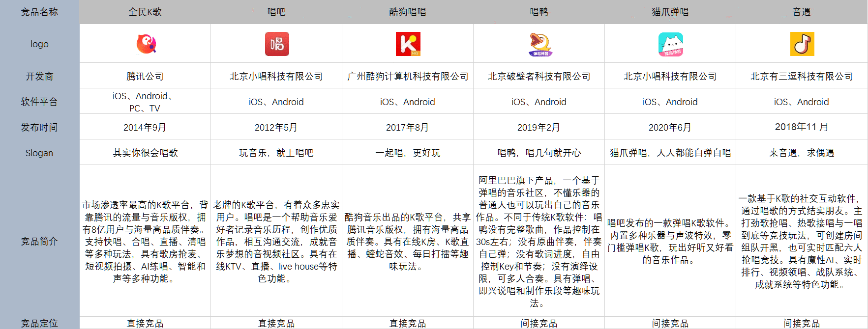
Task: Select the 2020年6月 release date cell
Action: (x=670, y=127)
